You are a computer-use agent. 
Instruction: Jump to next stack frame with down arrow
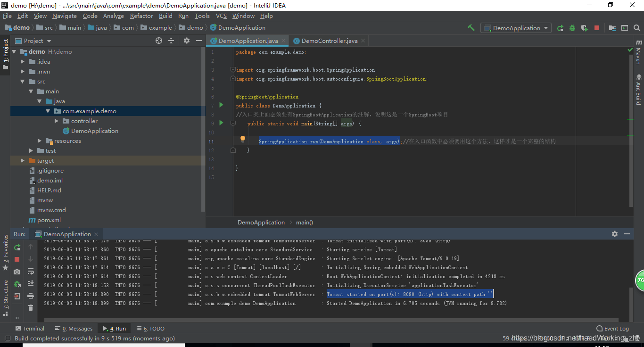click(31, 259)
